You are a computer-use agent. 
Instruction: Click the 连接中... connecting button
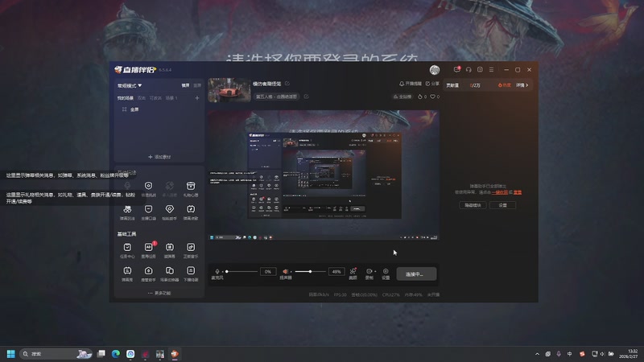tap(416, 274)
